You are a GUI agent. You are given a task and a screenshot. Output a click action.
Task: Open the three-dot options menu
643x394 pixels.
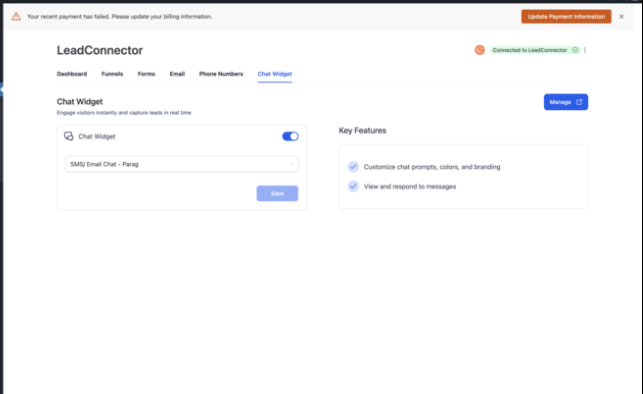585,50
